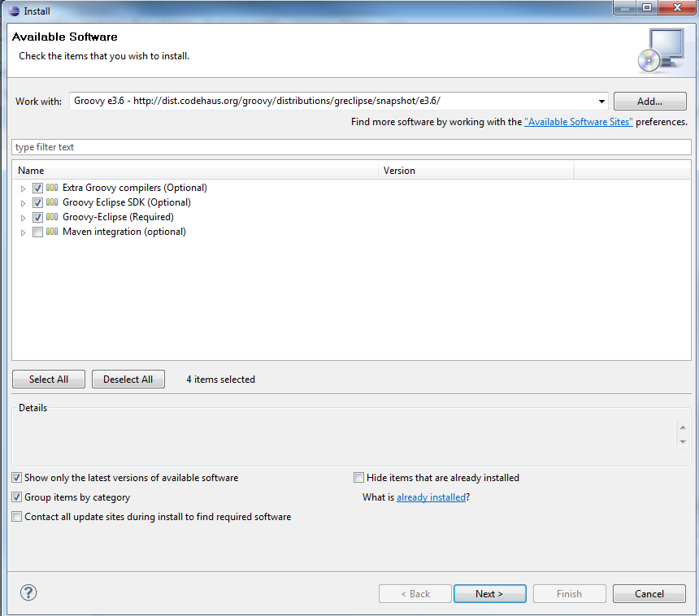The height and width of the screenshot is (616, 699).
Task: Open the already installed link
Action: [x=431, y=497]
